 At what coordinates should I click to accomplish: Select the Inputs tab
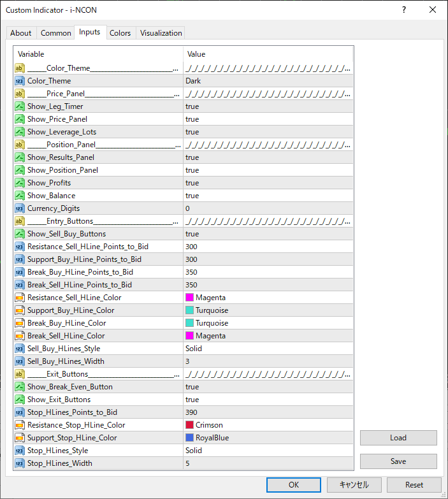(90, 32)
